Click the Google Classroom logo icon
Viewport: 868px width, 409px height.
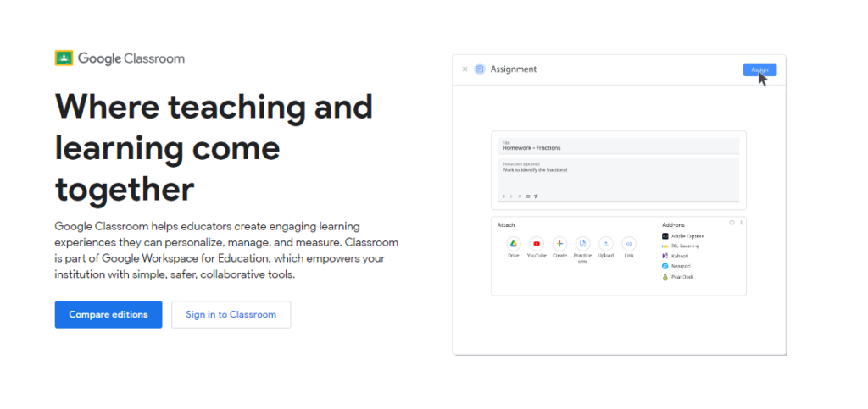(x=64, y=58)
